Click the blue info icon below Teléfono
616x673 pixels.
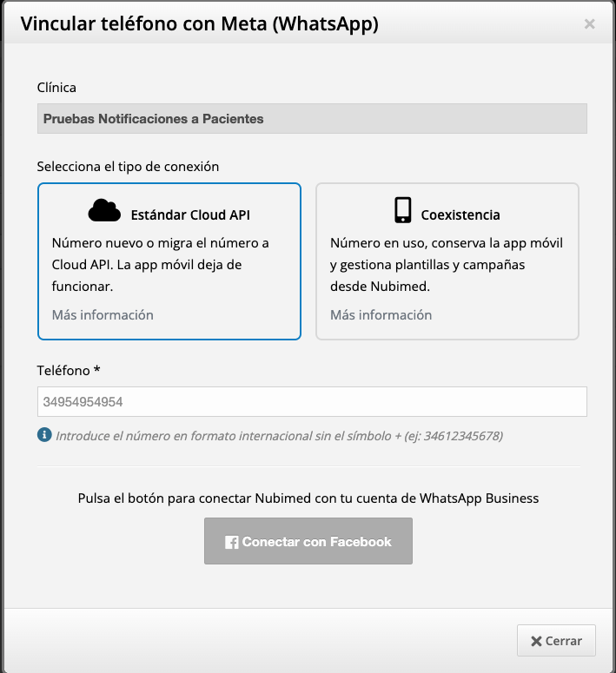click(44, 435)
